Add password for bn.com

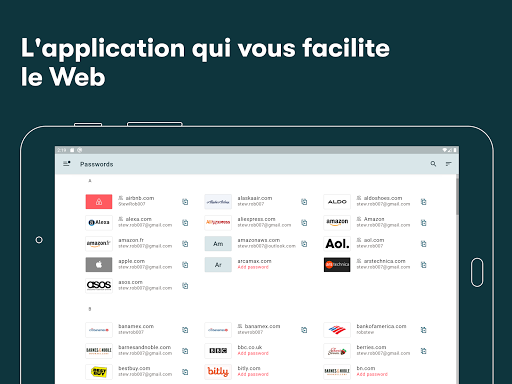[x=372, y=374]
